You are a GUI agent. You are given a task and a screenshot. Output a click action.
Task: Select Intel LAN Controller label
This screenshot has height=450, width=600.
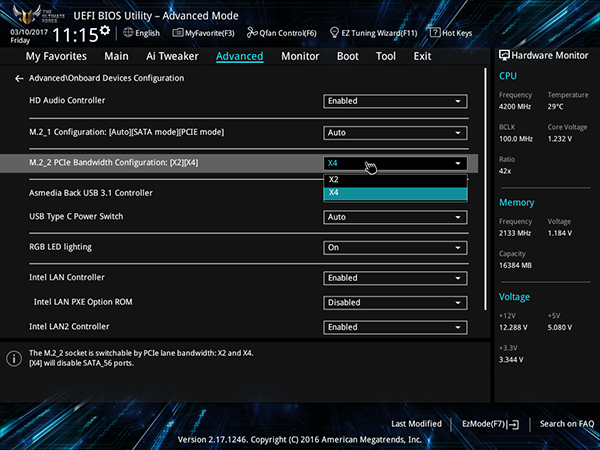click(x=67, y=277)
